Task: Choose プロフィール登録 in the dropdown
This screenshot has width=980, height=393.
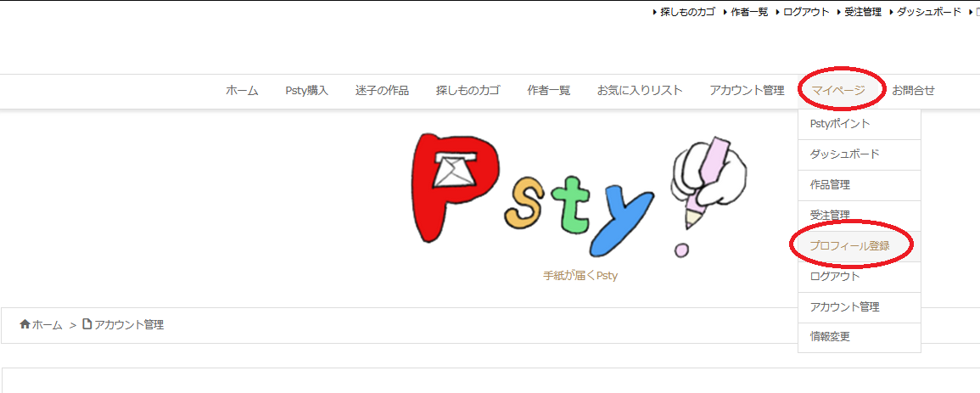Action: tap(860, 246)
